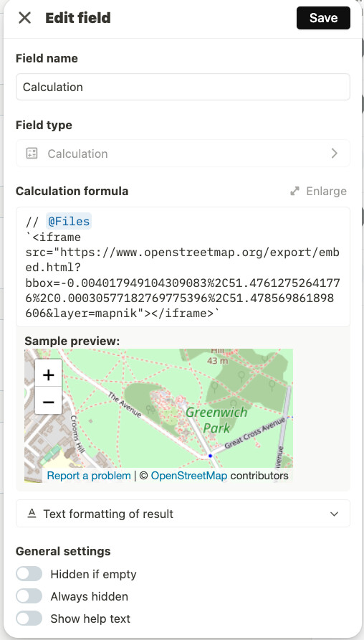This screenshot has width=364, height=640.
Task: Click the calculator icon in Field type
Action: 32,154
